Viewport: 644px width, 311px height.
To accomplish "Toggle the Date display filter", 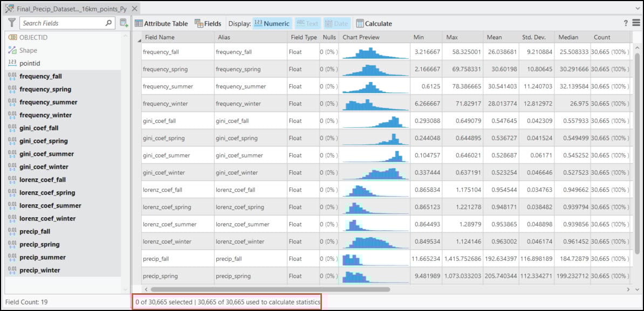I will tap(337, 24).
